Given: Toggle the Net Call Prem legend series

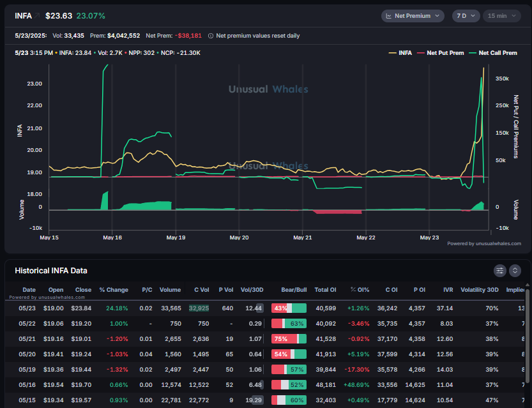Looking at the screenshot, I should (493, 53).
